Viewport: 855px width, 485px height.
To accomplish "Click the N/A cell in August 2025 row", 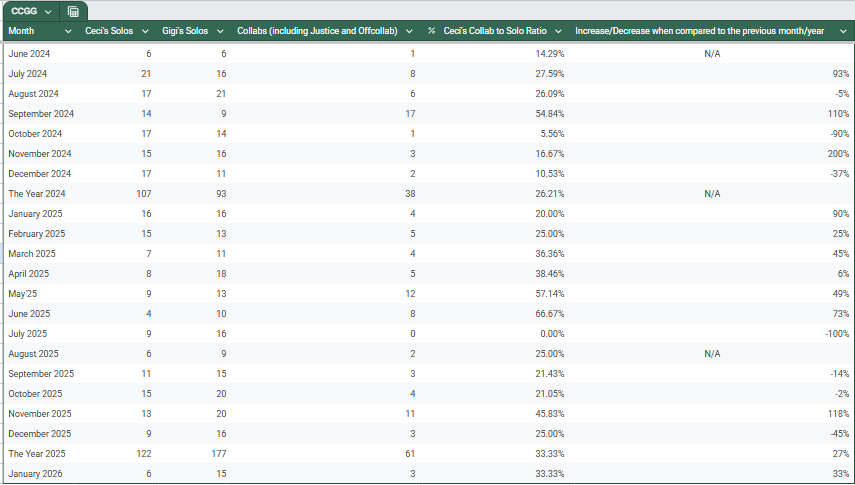I will [x=712, y=354].
